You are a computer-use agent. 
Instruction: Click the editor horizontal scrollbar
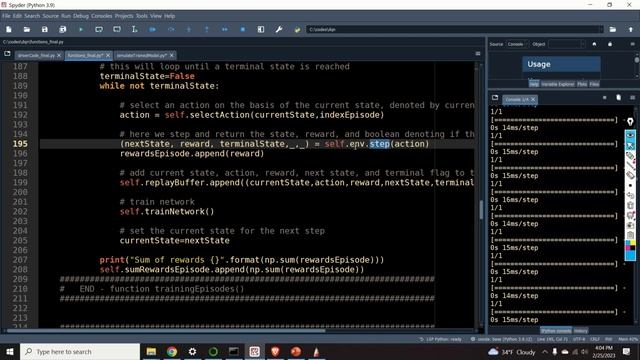[166, 331]
